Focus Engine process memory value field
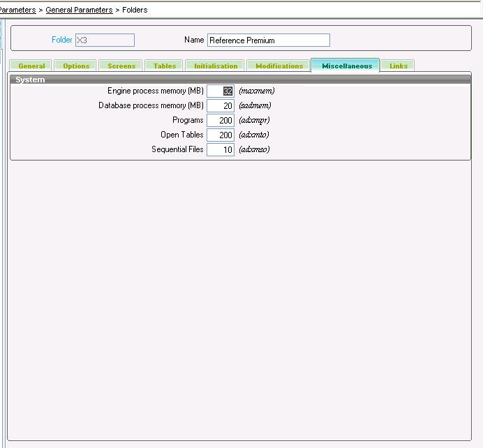This screenshot has width=483, height=448. click(x=221, y=91)
